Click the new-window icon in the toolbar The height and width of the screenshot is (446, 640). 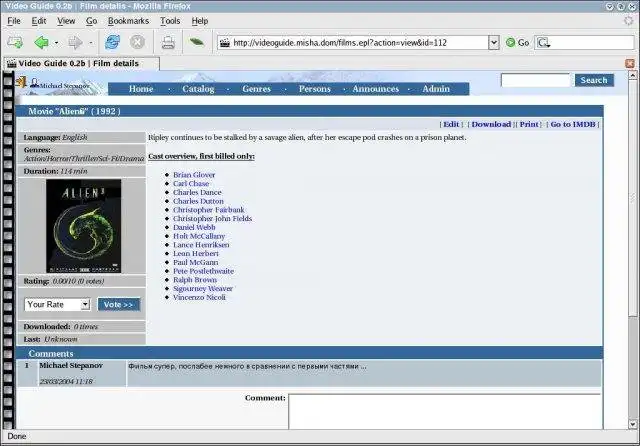(15, 42)
